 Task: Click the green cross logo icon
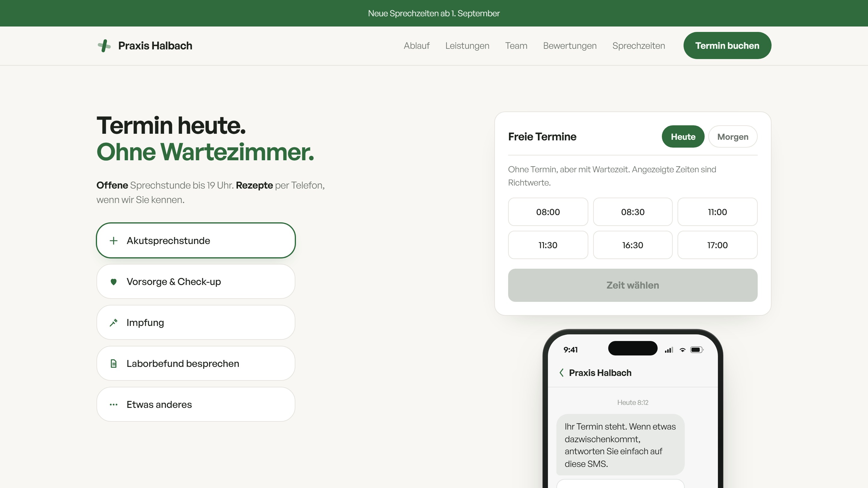(104, 46)
